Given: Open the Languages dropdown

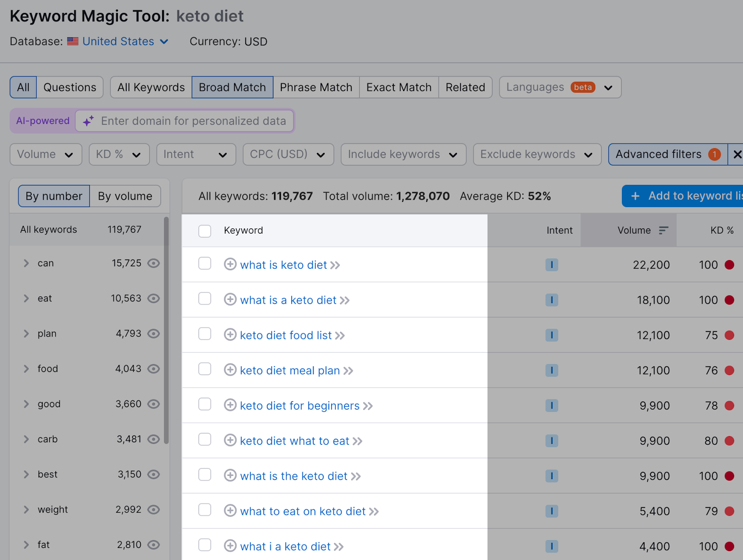Looking at the screenshot, I should click(560, 87).
